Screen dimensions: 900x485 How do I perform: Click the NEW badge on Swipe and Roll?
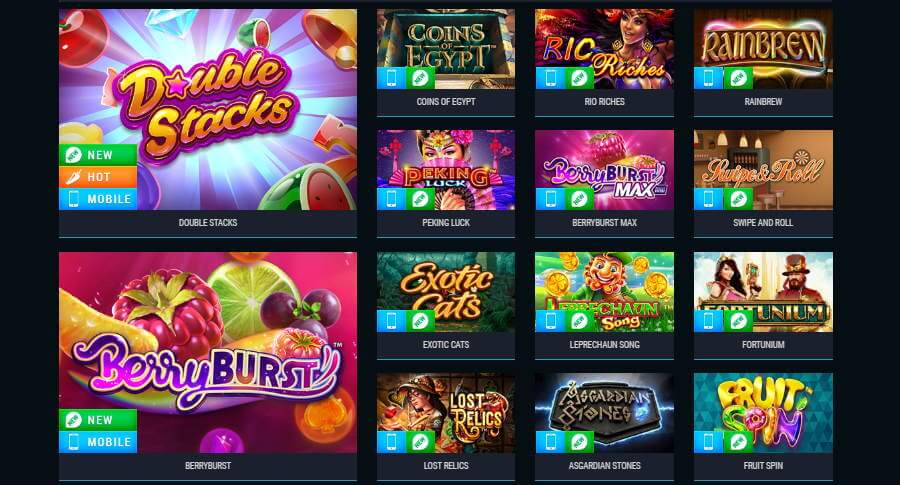(x=738, y=199)
